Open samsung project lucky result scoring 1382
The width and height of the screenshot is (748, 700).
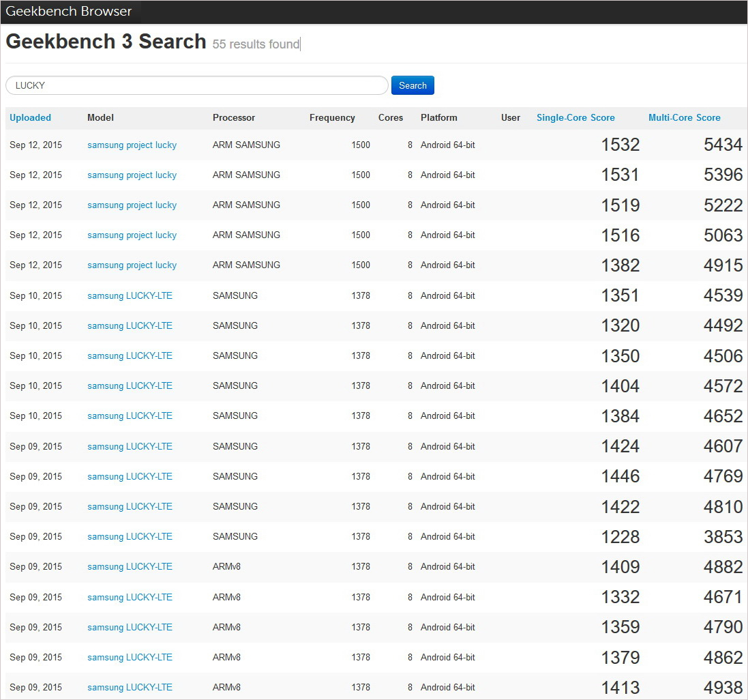(x=132, y=265)
